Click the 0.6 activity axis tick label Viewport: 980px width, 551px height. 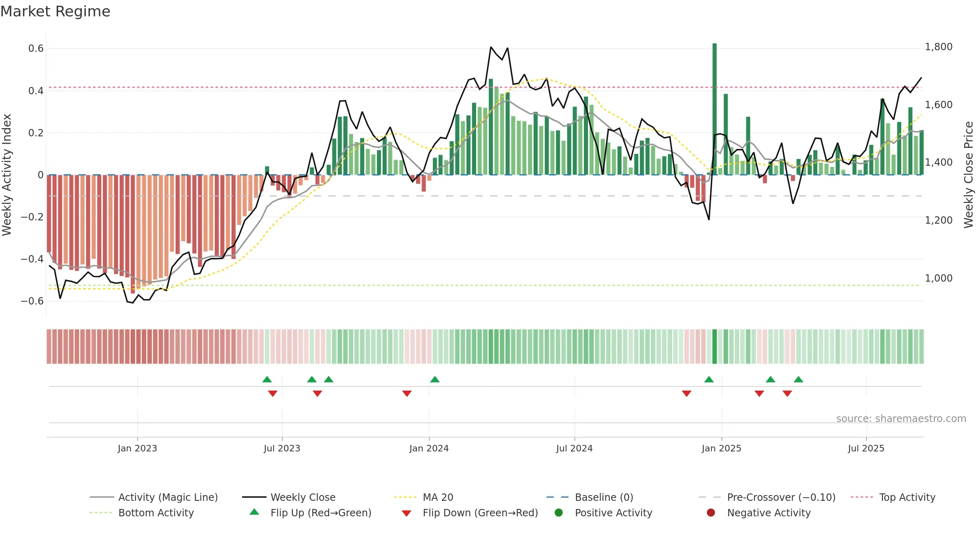[36, 49]
